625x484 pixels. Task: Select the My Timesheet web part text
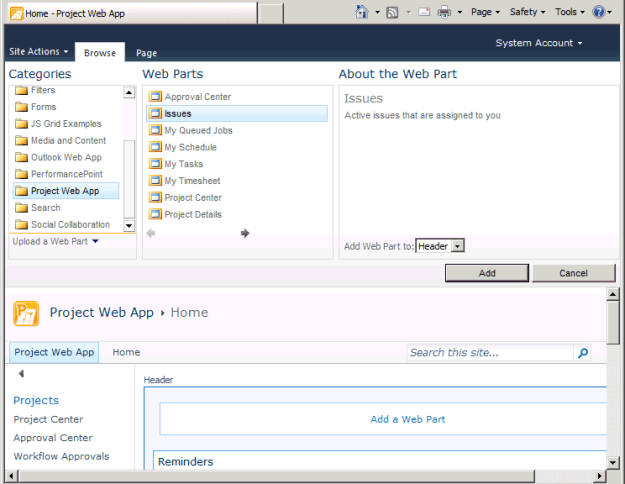tap(192, 181)
